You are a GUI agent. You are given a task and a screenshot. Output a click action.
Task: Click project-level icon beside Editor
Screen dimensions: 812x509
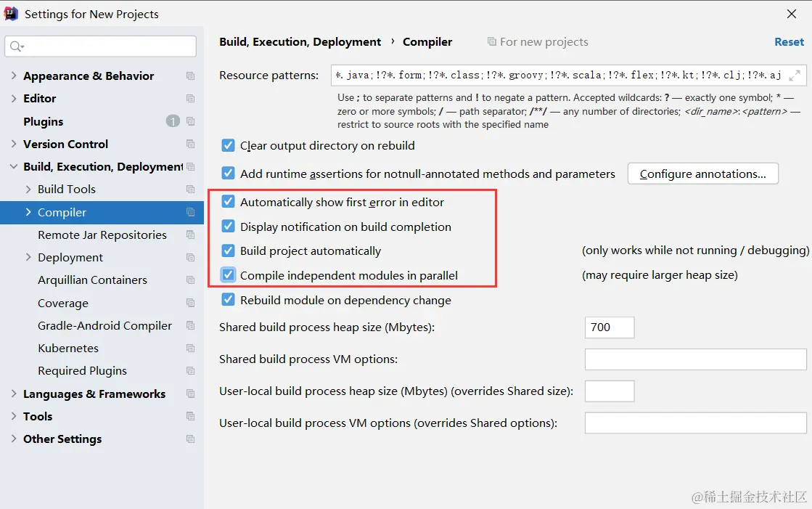(190, 99)
